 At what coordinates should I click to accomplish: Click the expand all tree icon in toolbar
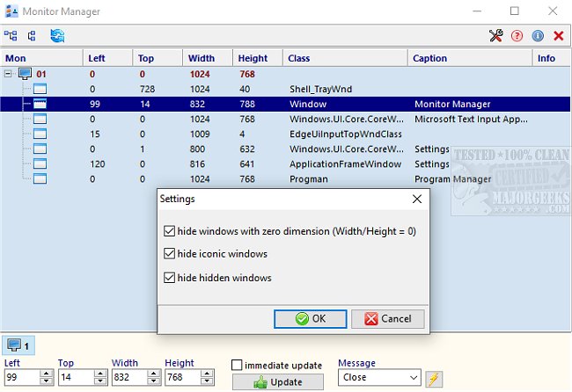coord(11,36)
